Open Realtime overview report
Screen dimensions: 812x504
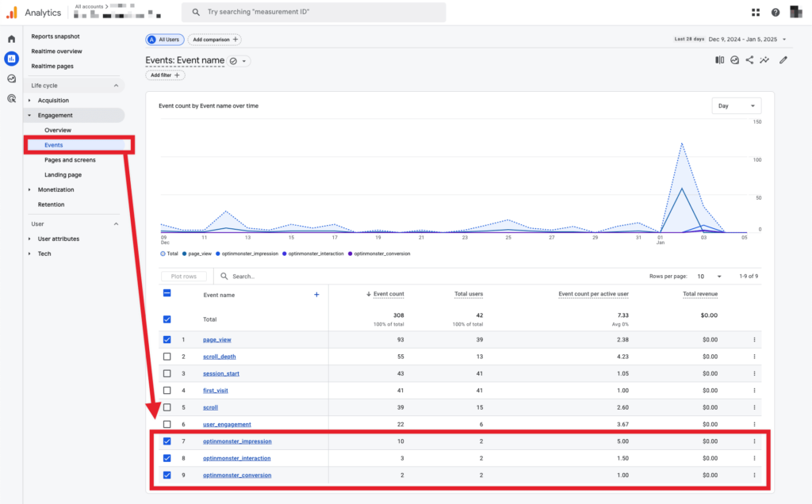(x=57, y=52)
